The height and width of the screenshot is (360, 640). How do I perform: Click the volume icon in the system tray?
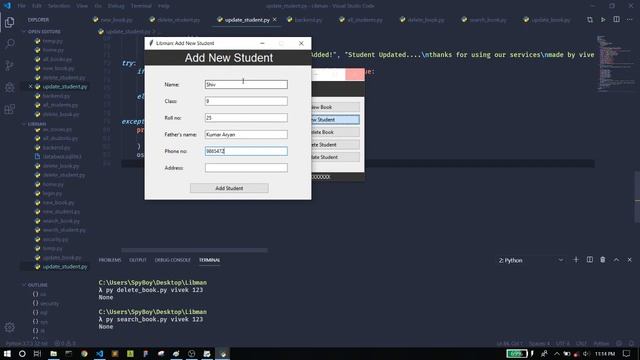click(x=587, y=353)
